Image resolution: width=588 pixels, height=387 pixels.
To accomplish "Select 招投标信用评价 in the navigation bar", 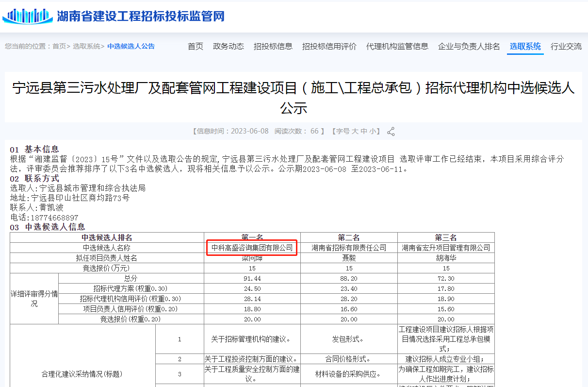I will coord(329,46).
